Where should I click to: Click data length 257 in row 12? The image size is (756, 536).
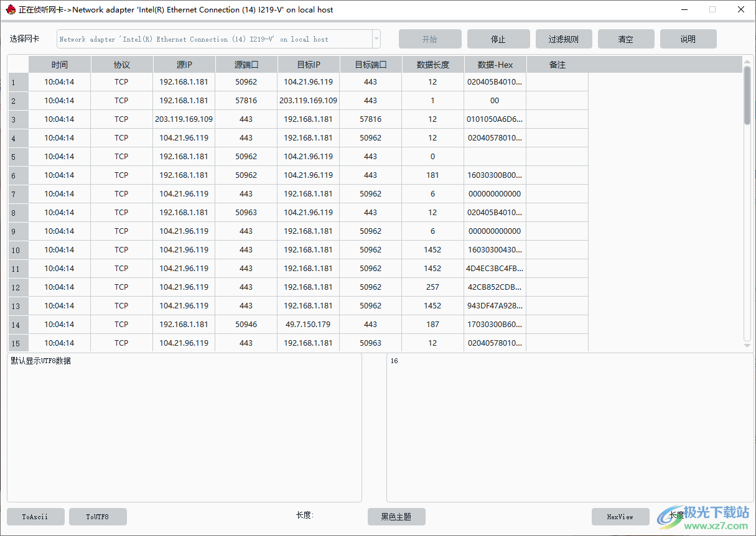[433, 287]
